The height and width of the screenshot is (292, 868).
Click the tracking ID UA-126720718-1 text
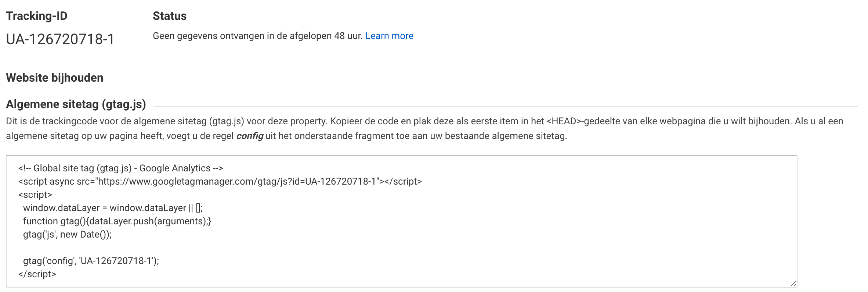coord(60,39)
